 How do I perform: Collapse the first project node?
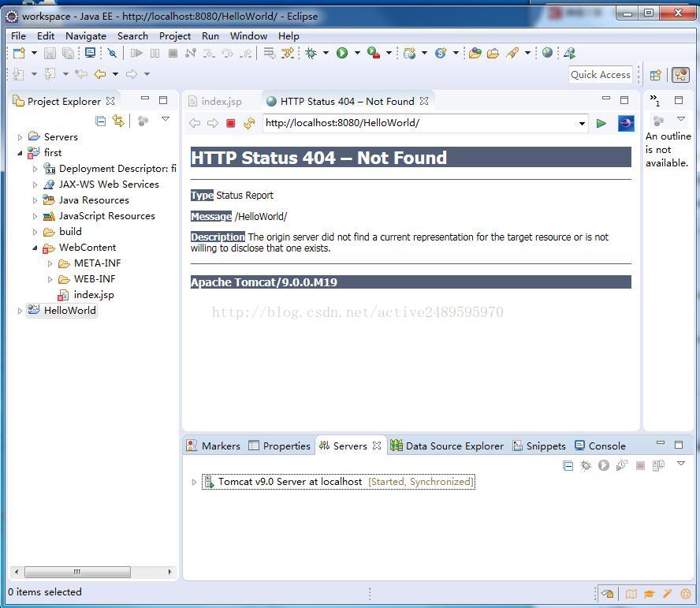click(x=20, y=153)
